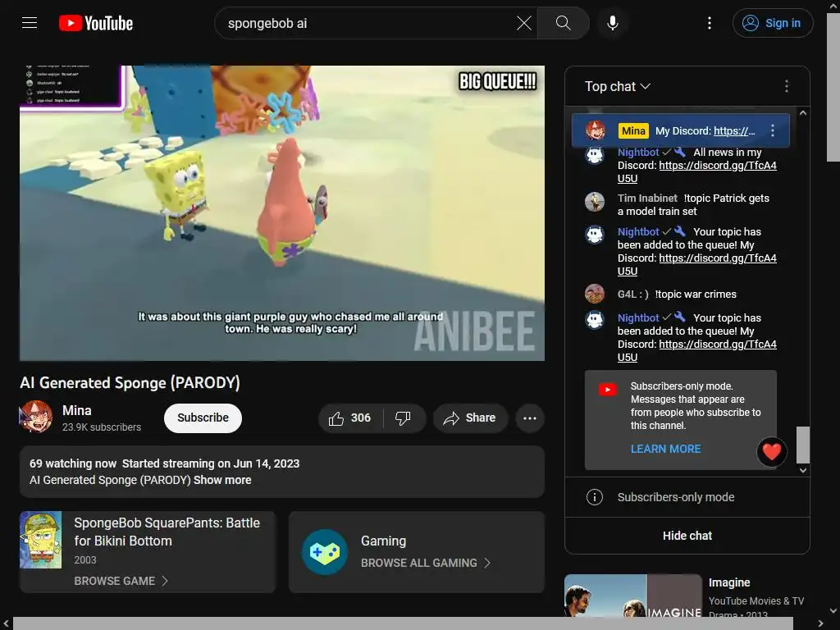Click Tim Inabinet's chat avatar
The height and width of the screenshot is (630, 840).
coord(595,202)
